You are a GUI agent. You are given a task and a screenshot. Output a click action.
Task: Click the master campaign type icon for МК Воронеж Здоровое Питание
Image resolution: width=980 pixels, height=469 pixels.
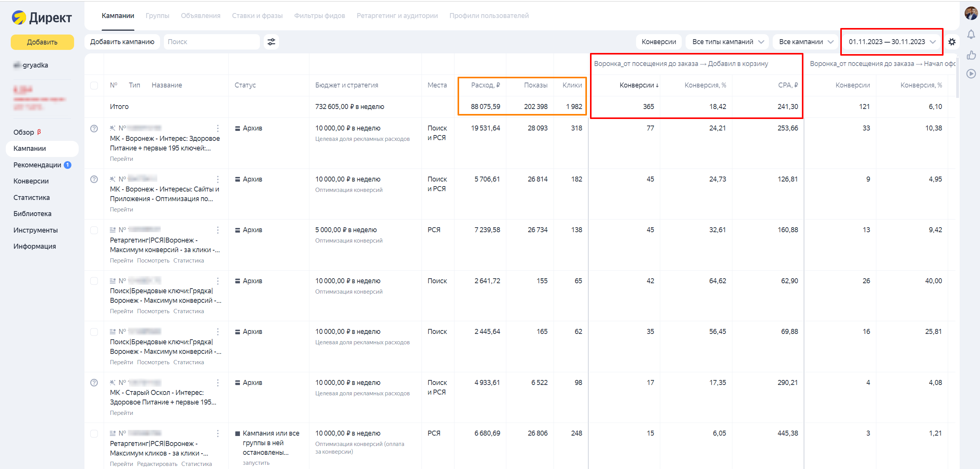pyautogui.click(x=112, y=128)
